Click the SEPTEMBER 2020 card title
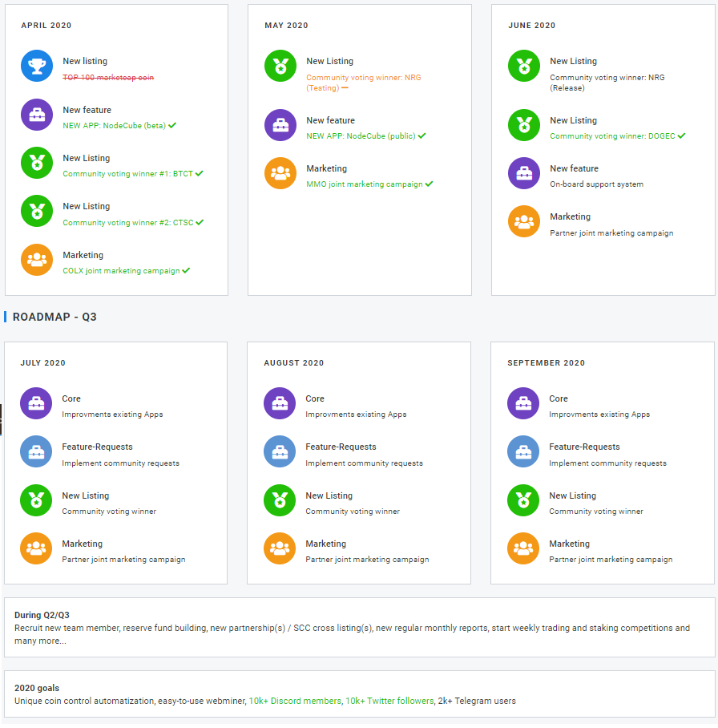 coord(546,363)
